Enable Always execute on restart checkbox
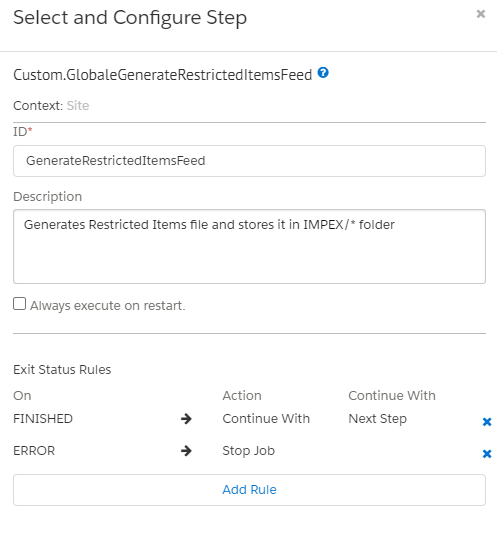The width and height of the screenshot is (497, 544). pos(19,304)
